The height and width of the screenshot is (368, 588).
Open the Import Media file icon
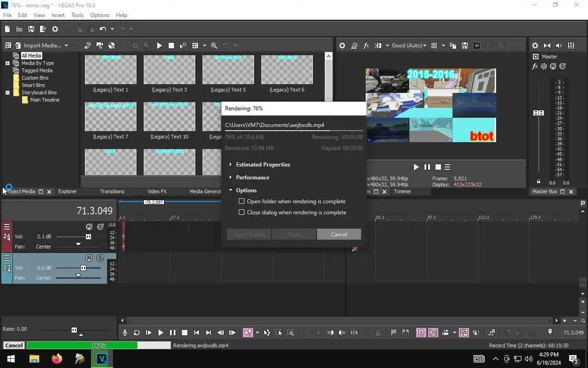(18, 46)
